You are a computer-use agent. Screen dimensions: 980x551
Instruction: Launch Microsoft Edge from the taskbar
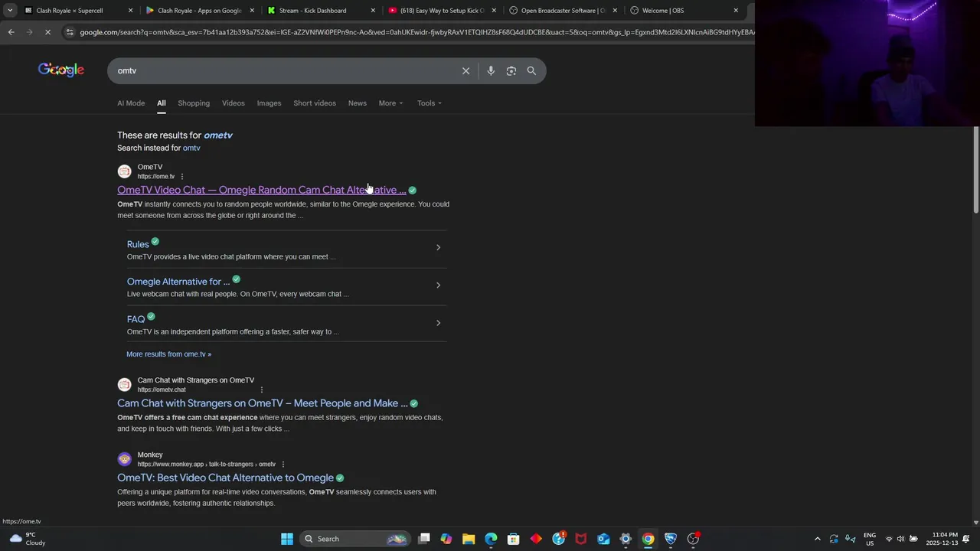coord(491,539)
